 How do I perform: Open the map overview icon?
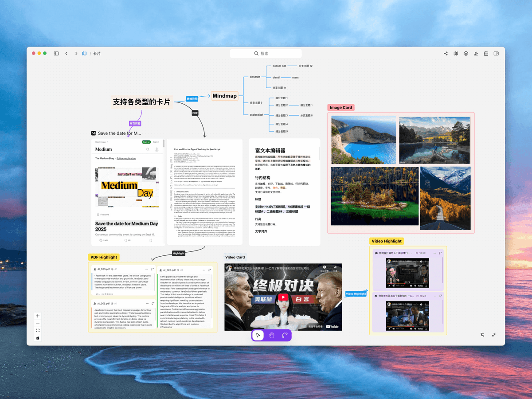coord(456,53)
